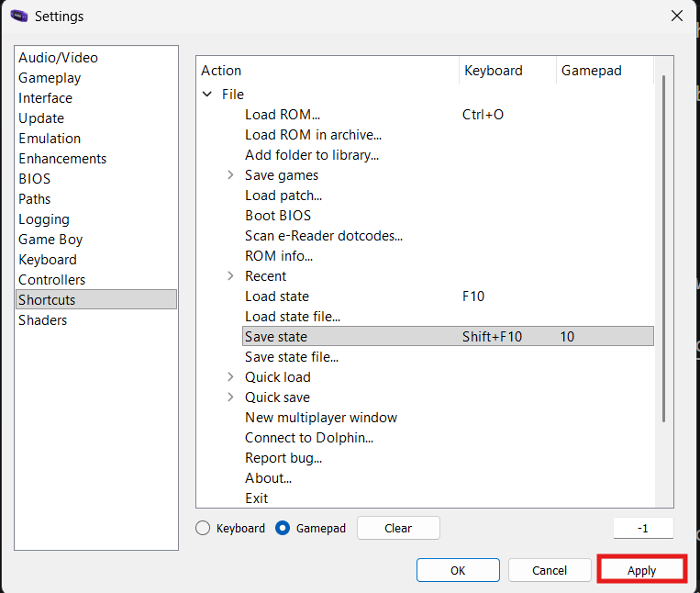
Task: Select the Exit row
Action: (x=448, y=498)
